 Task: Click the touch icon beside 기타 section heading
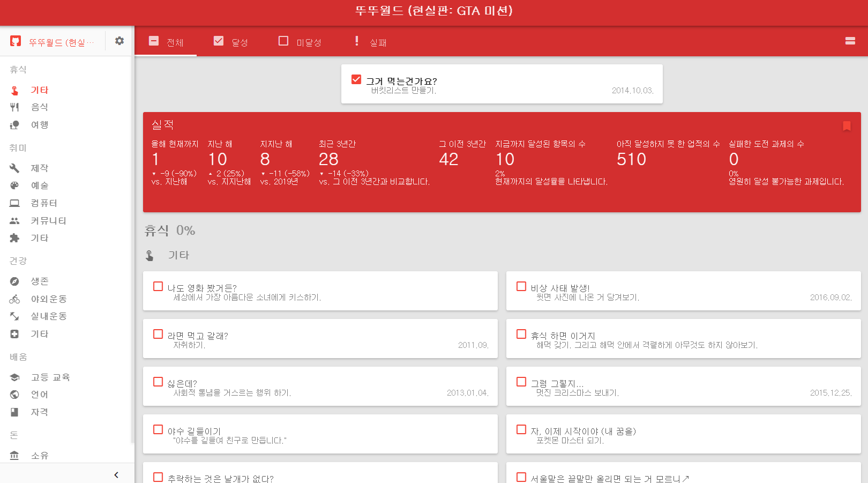(x=150, y=256)
